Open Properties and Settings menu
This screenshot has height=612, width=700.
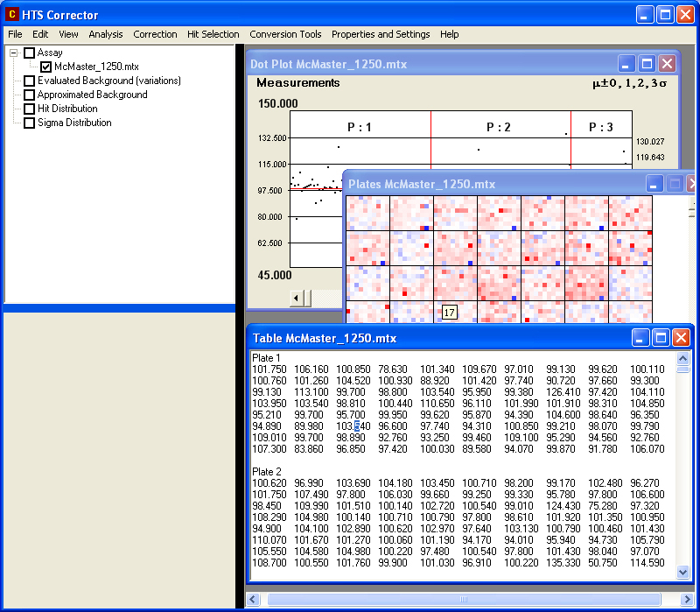tap(381, 34)
